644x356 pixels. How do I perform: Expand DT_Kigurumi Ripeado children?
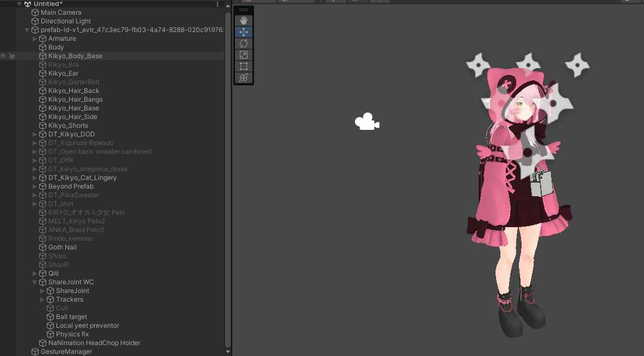(x=34, y=143)
